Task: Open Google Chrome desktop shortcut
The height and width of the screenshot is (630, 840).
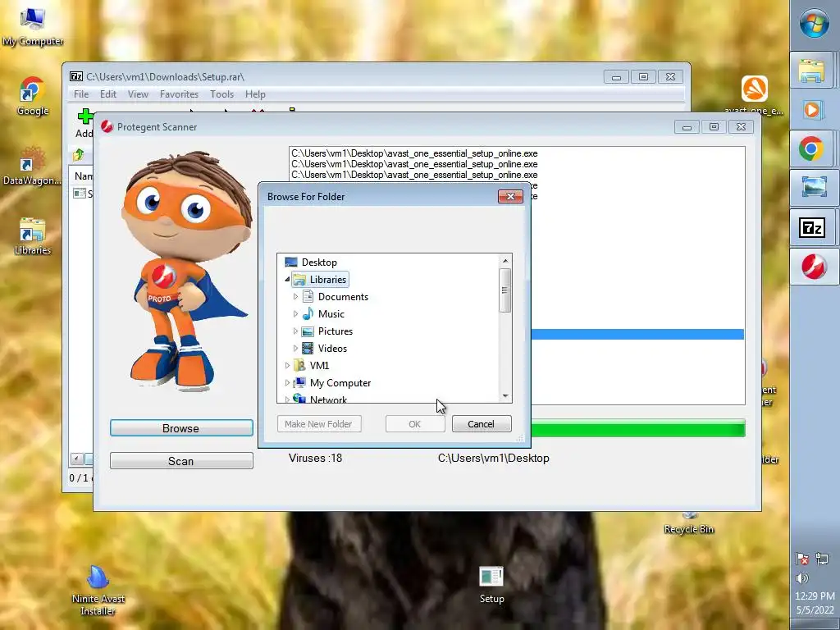Action: click(x=33, y=97)
